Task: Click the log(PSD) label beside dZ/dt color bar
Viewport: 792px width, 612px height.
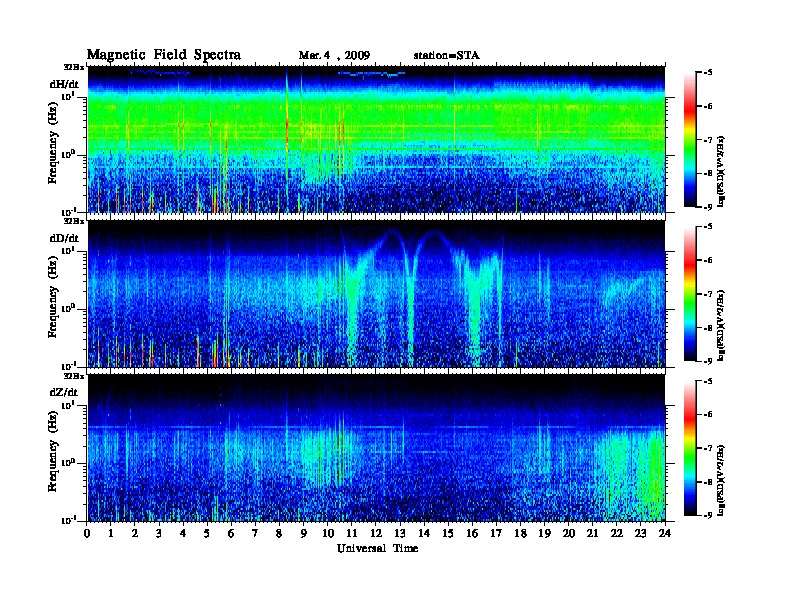Action: pyautogui.click(x=722, y=481)
